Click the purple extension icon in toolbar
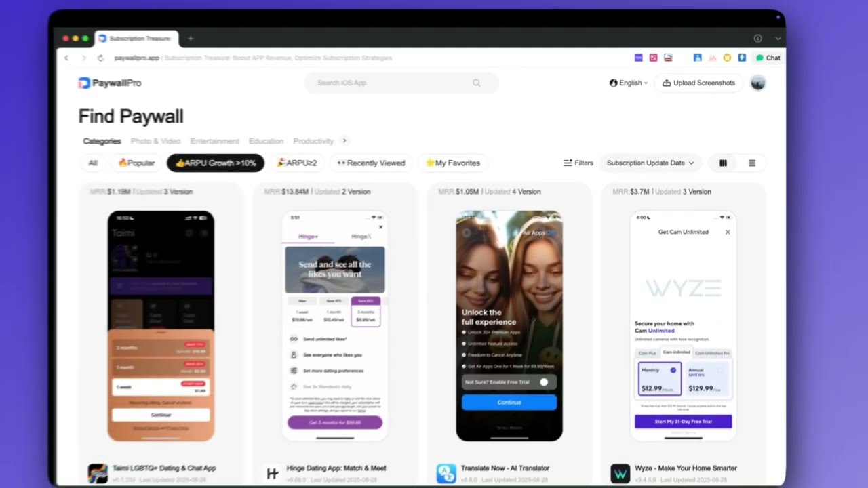Image resolution: width=868 pixels, height=488 pixels. tap(638, 58)
